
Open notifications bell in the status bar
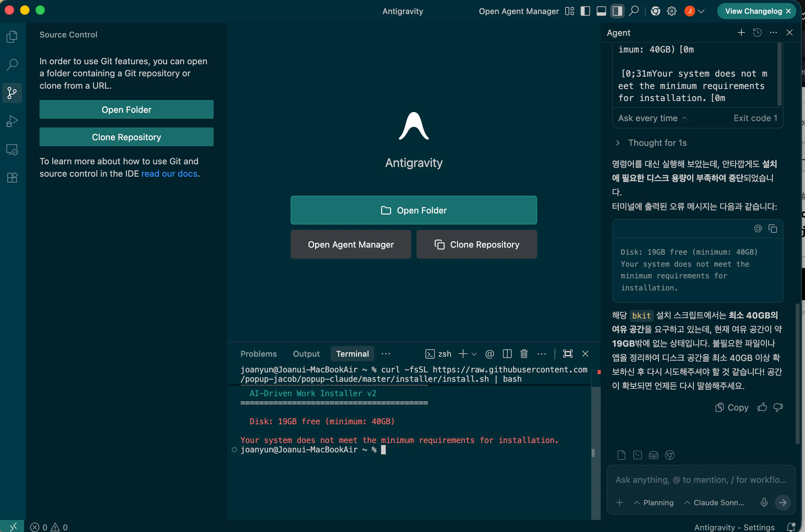[791, 527]
